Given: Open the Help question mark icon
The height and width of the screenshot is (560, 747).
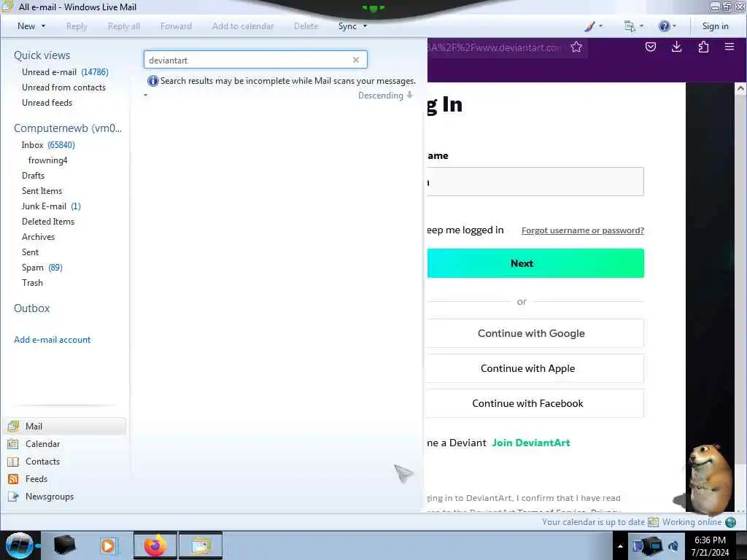Looking at the screenshot, I should 664,26.
